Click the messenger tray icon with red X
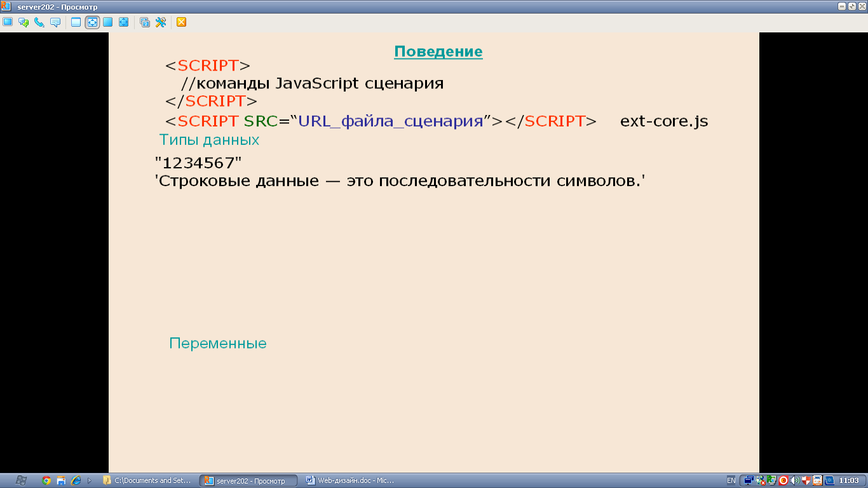This screenshot has width=868, height=488. pyautogui.click(x=761, y=480)
